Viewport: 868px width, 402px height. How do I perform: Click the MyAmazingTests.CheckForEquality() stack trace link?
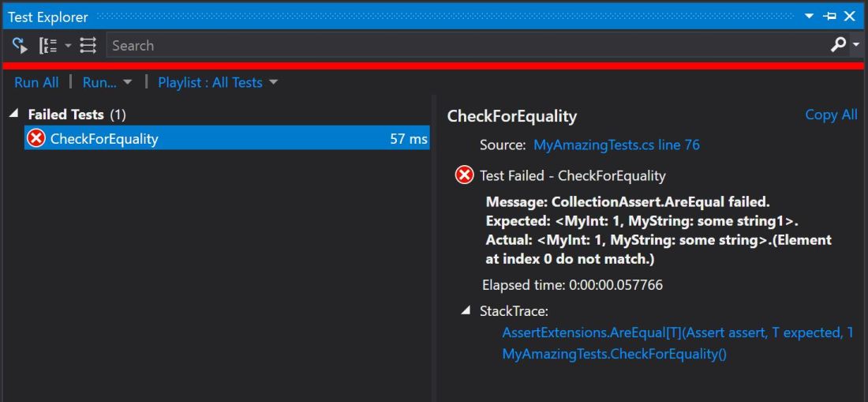tap(614, 354)
